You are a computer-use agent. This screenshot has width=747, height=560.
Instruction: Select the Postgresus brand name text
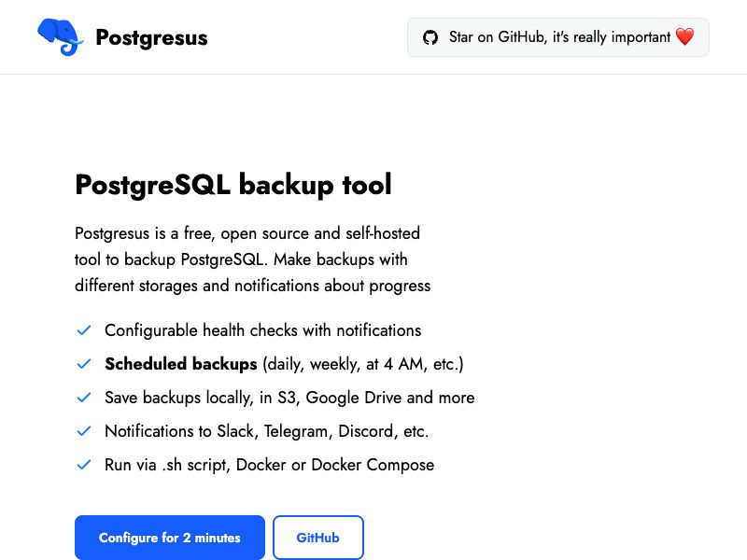151,38
